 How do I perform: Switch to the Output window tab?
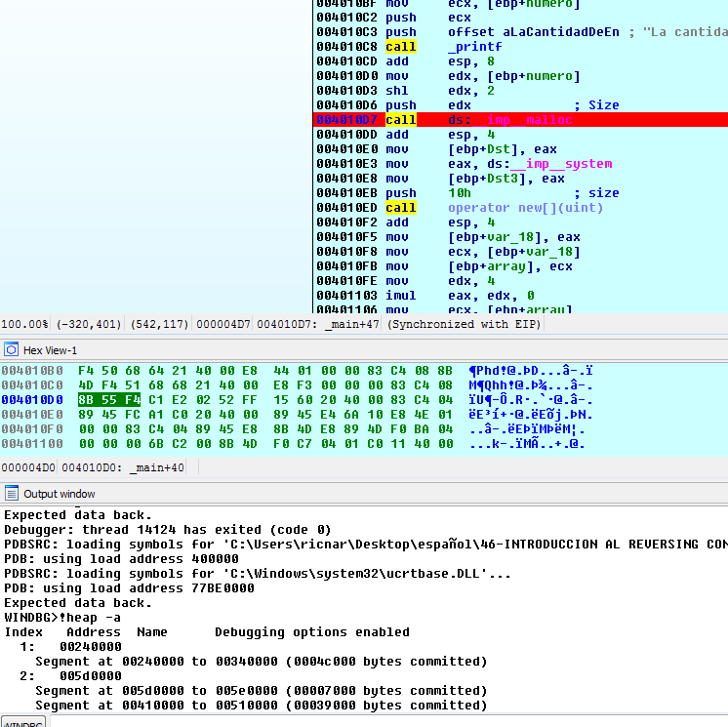click(59, 494)
